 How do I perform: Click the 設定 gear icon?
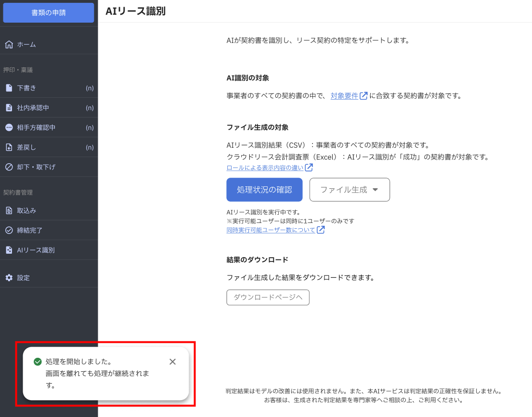[x=9, y=278]
